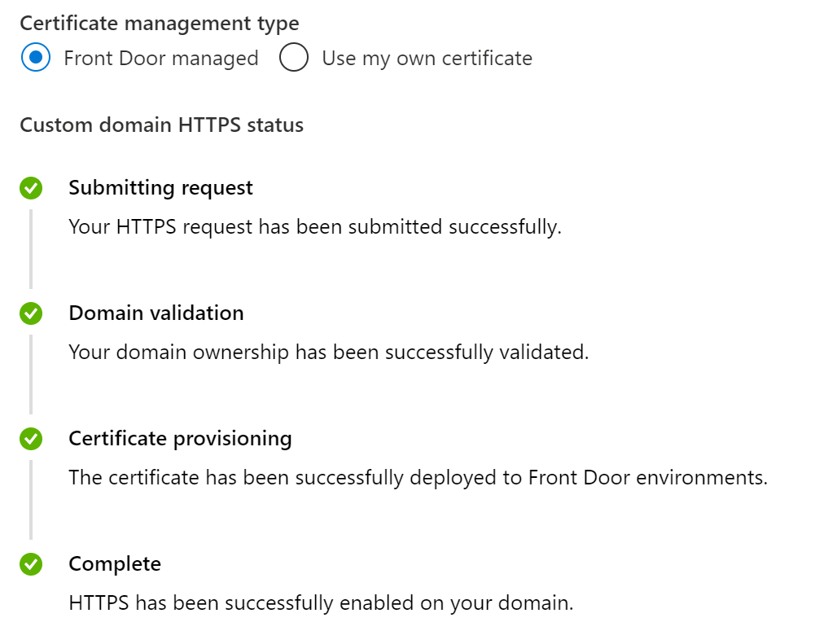Click the green check beside Submitting request
The height and width of the screenshot is (644, 815).
pyautogui.click(x=31, y=188)
